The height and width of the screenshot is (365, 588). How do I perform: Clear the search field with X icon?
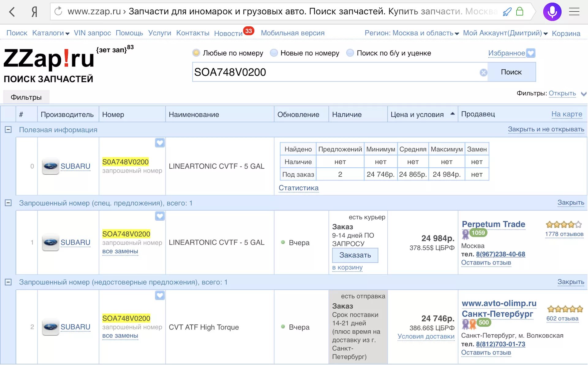(x=484, y=72)
